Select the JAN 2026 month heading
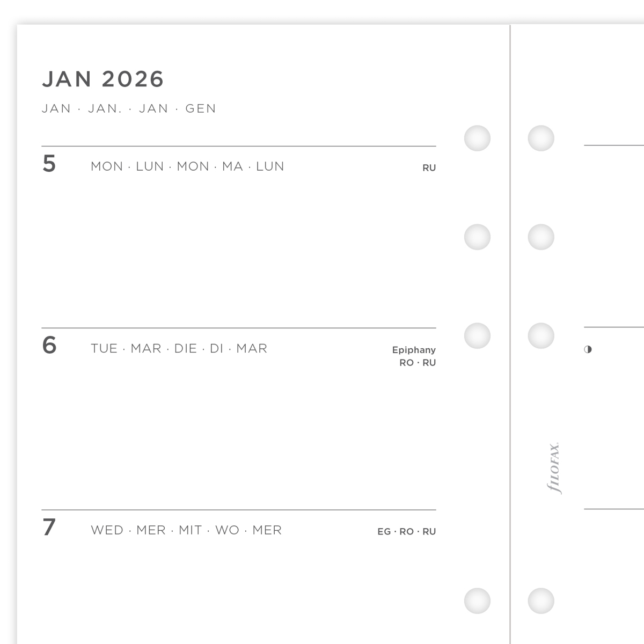644x644 pixels. pyautogui.click(x=103, y=79)
